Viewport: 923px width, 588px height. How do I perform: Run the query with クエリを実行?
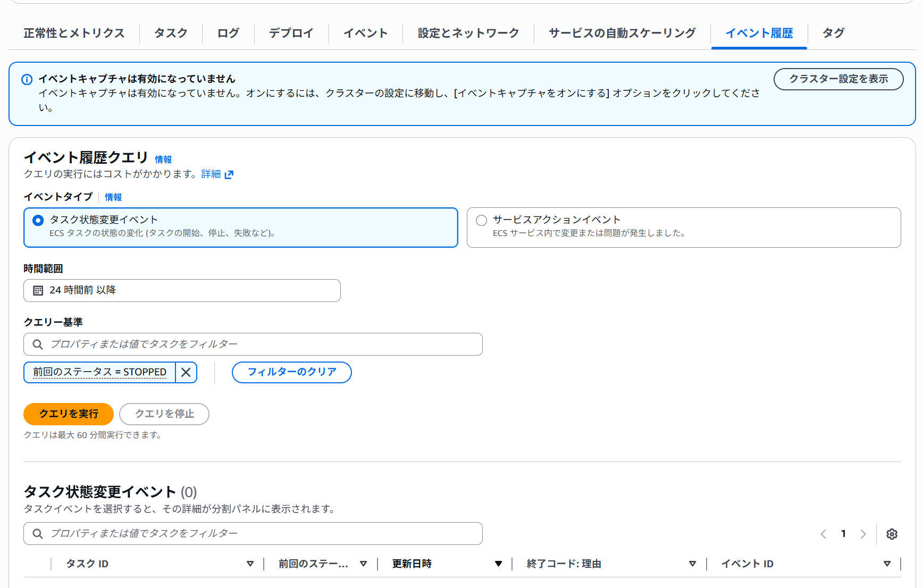[x=69, y=414]
